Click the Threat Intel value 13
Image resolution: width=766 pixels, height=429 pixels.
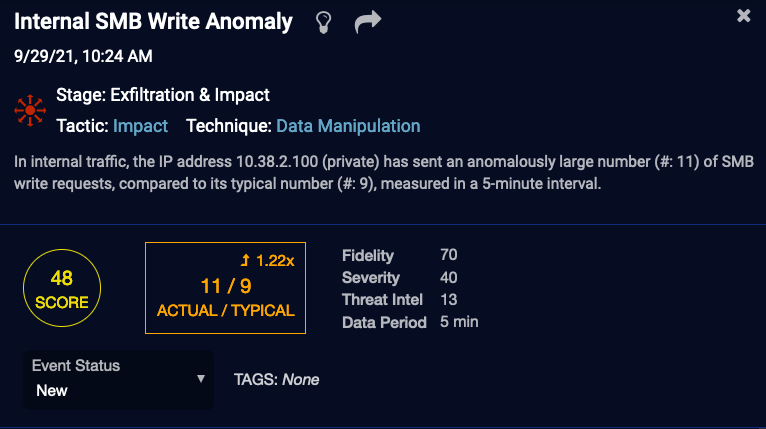click(x=447, y=300)
